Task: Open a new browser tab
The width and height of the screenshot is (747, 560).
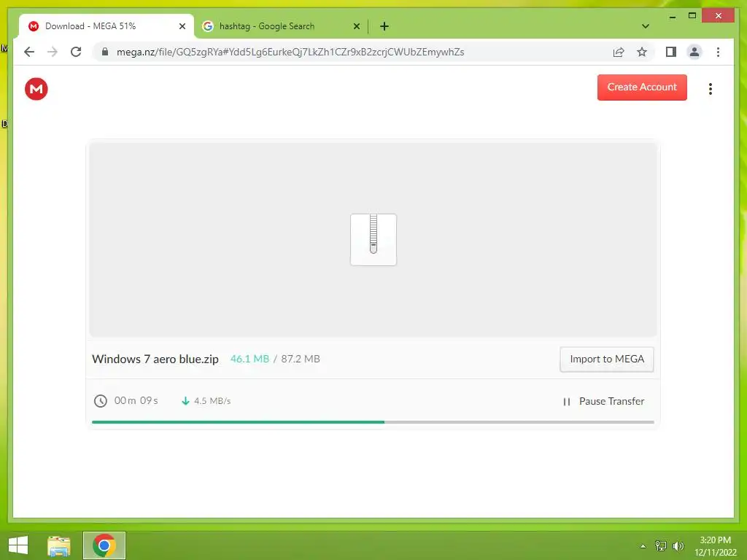Action: (384, 27)
